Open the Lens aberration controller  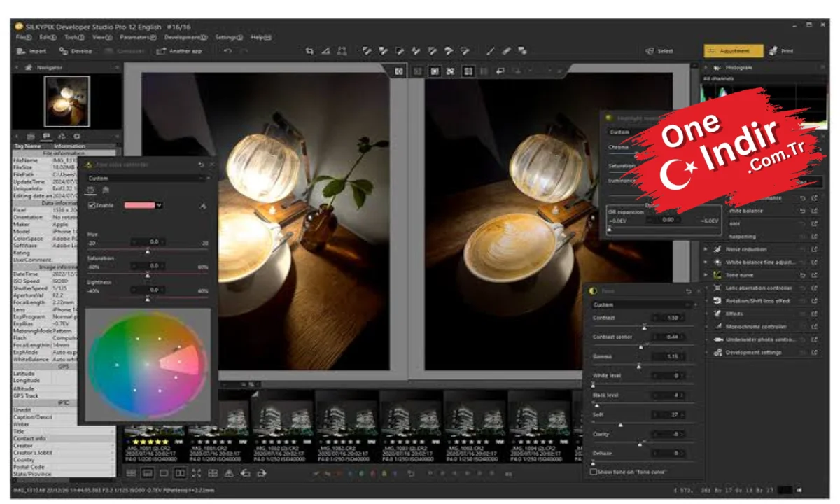pyautogui.click(x=759, y=288)
